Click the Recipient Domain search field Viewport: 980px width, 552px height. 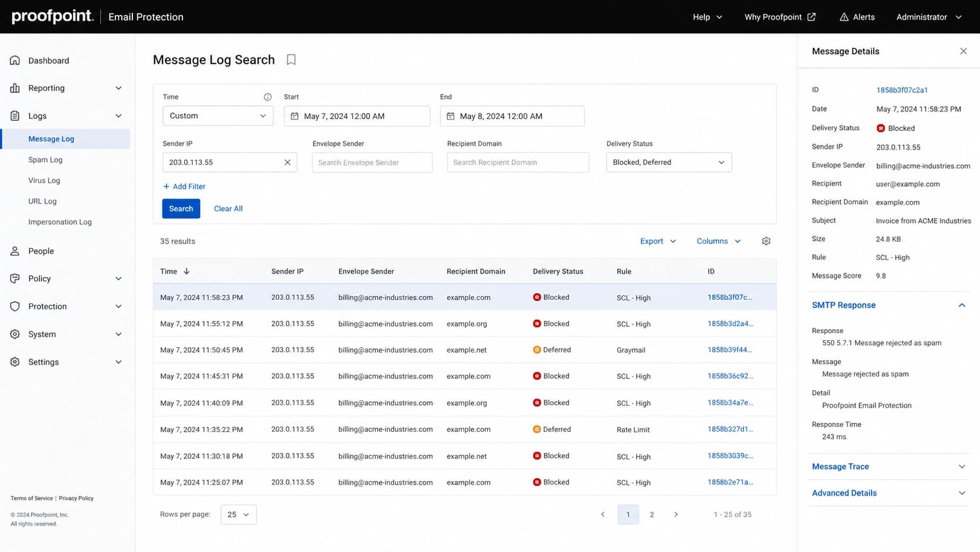[x=518, y=162]
